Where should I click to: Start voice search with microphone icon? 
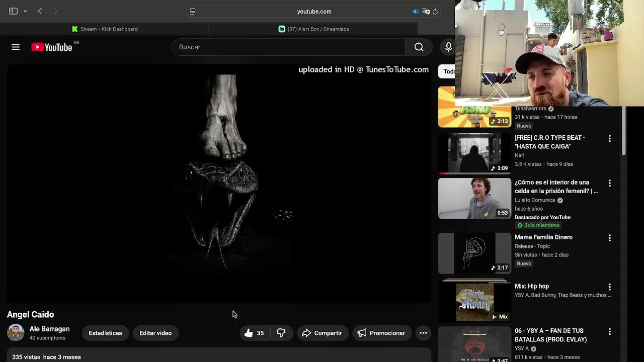[x=448, y=47]
